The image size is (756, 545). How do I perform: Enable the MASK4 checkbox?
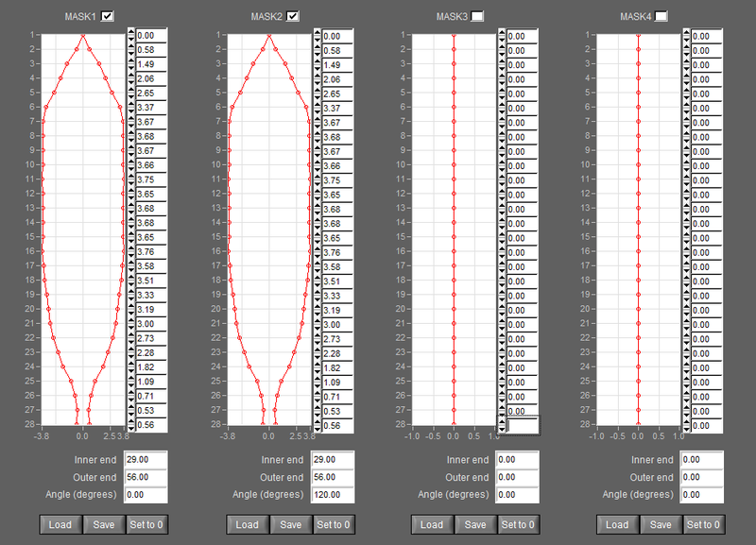tap(661, 16)
